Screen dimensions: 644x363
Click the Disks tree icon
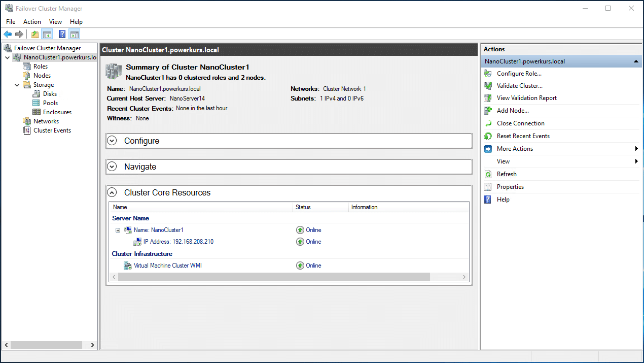[x=37, y=94]
